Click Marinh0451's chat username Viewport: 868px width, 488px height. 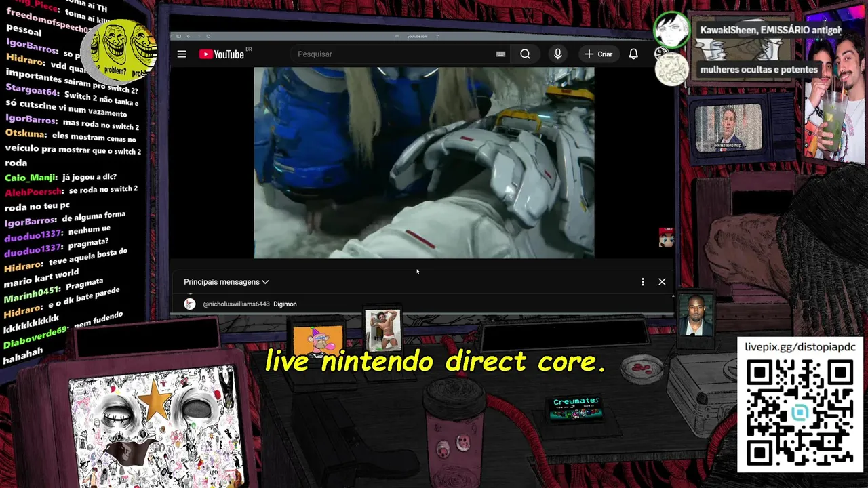point(33,295)
